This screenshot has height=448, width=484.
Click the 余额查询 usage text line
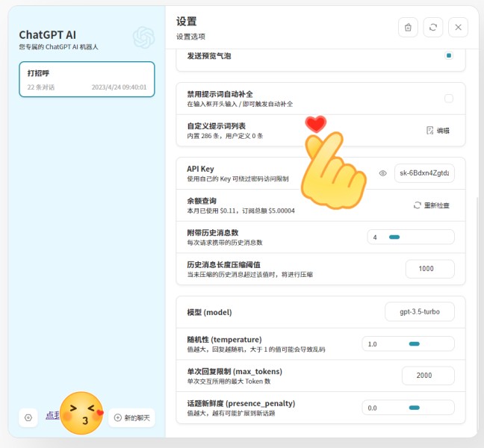[241, 211]
